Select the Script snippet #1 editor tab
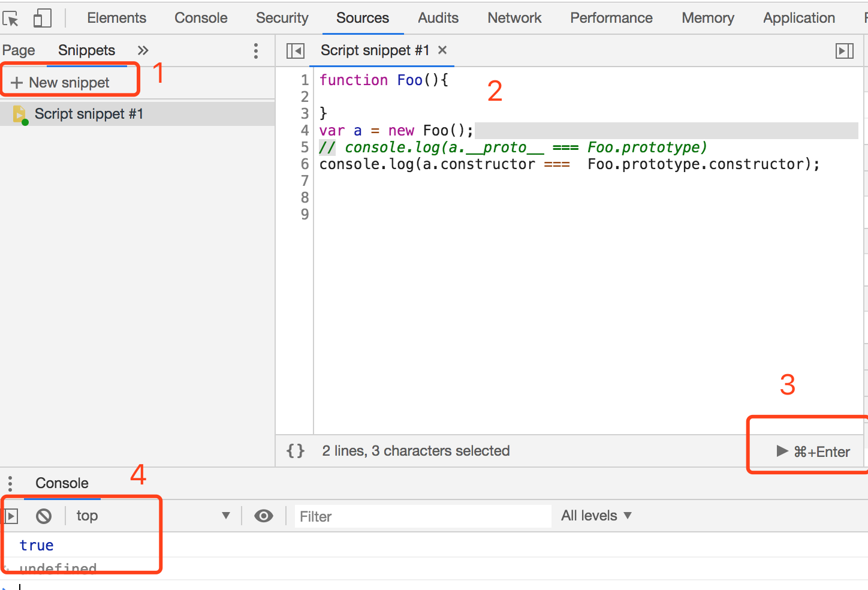868x590 pixels. click(375, 50)
